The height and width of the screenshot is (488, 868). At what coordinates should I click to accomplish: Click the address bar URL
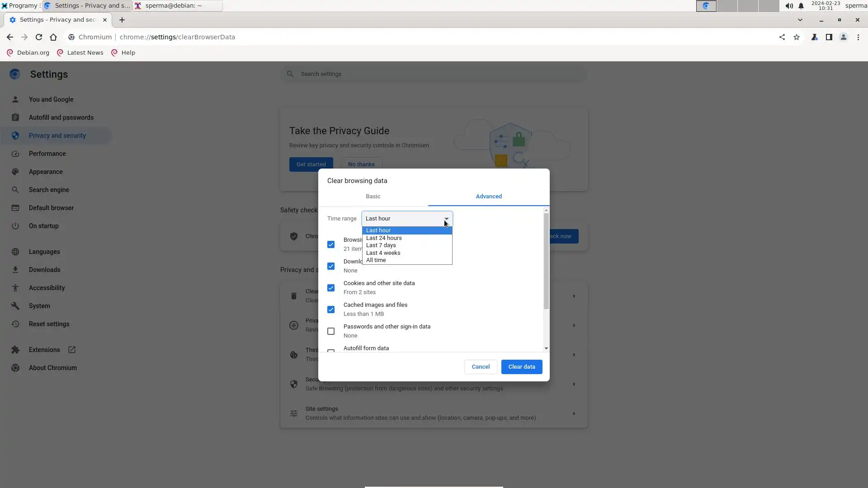(177, 37)
